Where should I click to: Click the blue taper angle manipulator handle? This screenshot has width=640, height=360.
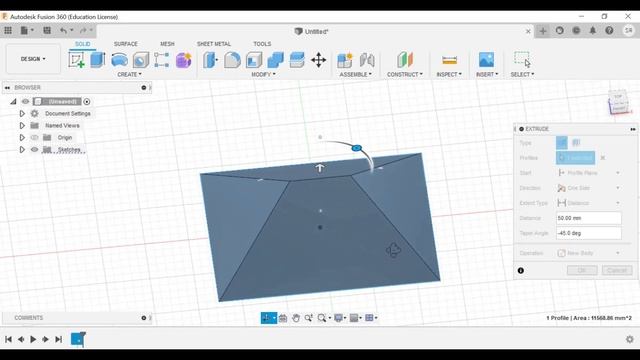[356, 148]
